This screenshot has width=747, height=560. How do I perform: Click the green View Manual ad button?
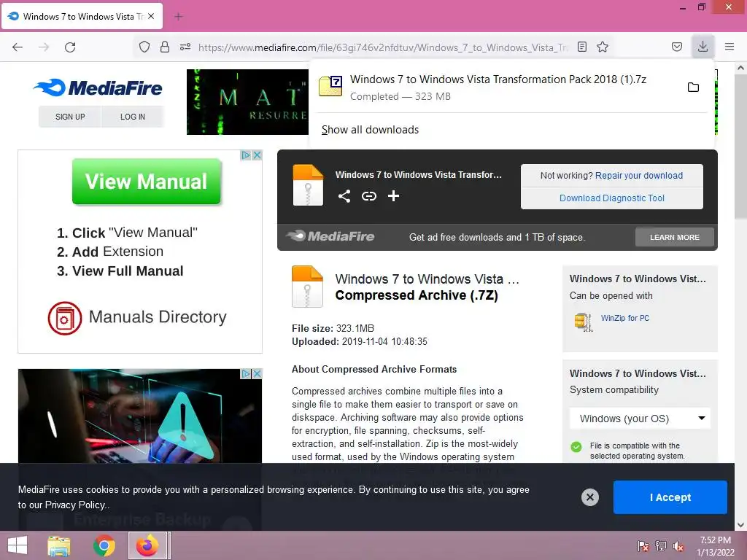tap(146, 182)
